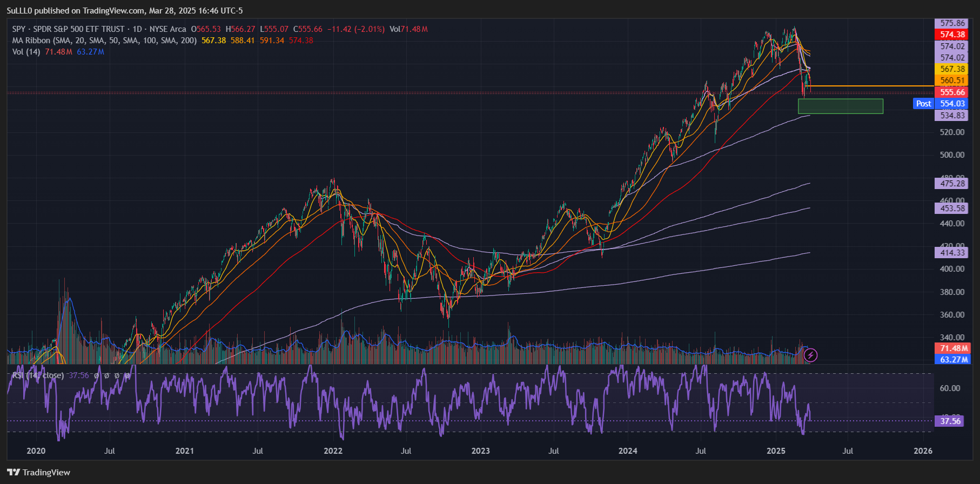Click the red 574.38 price axis label
This screenshot has width=980, height=484.
(952, 35)
